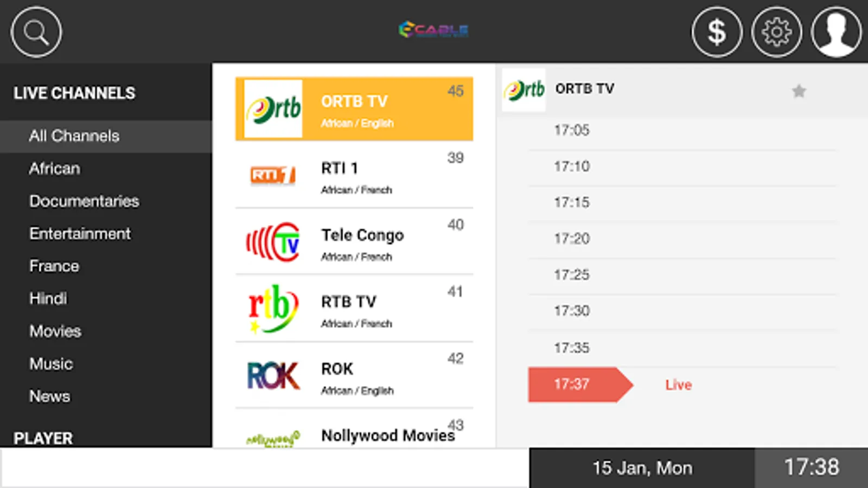Watch the Live program link
This screenshot has height=488, width=868.
(678, 385)
